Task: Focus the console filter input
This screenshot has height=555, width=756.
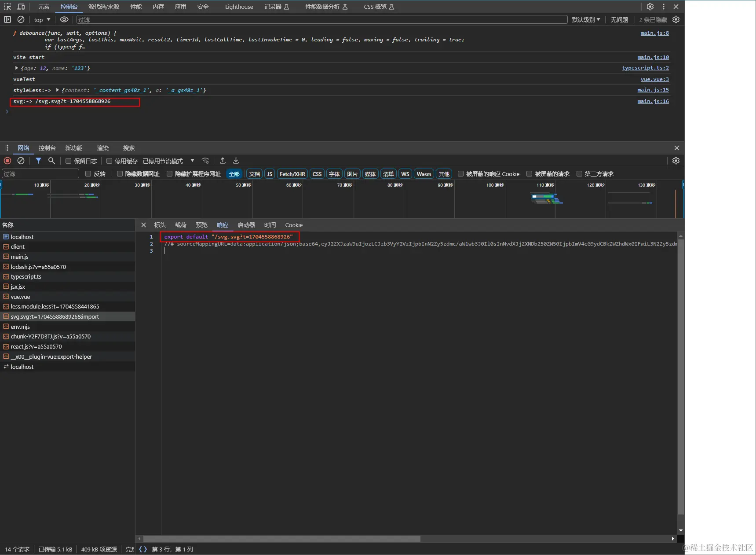Action: coord(322,20)
